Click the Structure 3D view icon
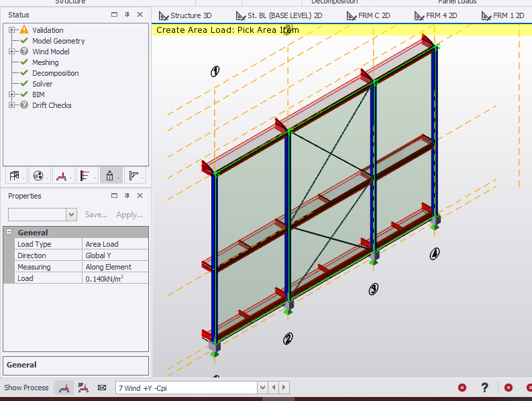 pos(164,15)
